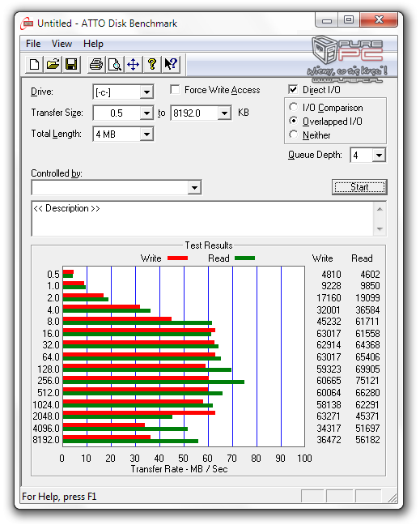Maximize the ATTO Disk Benchmark window
420x525 pixels.
tap(349, 20)
